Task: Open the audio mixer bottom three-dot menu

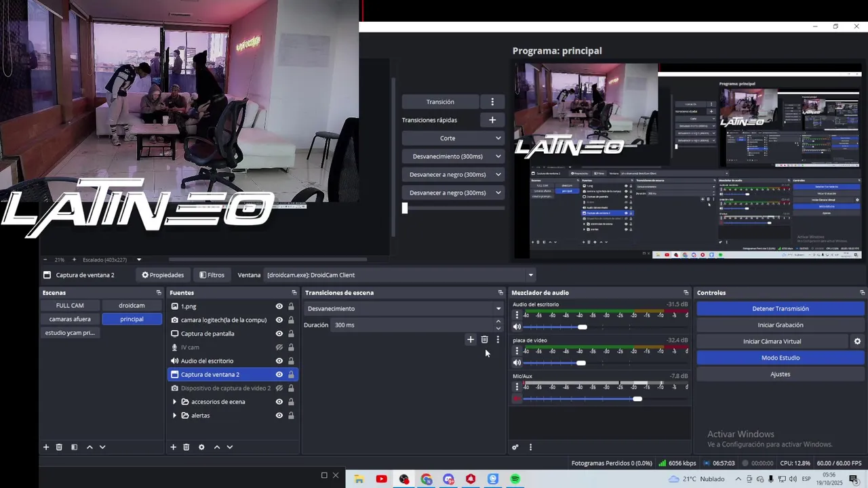Action: point(530,447)
